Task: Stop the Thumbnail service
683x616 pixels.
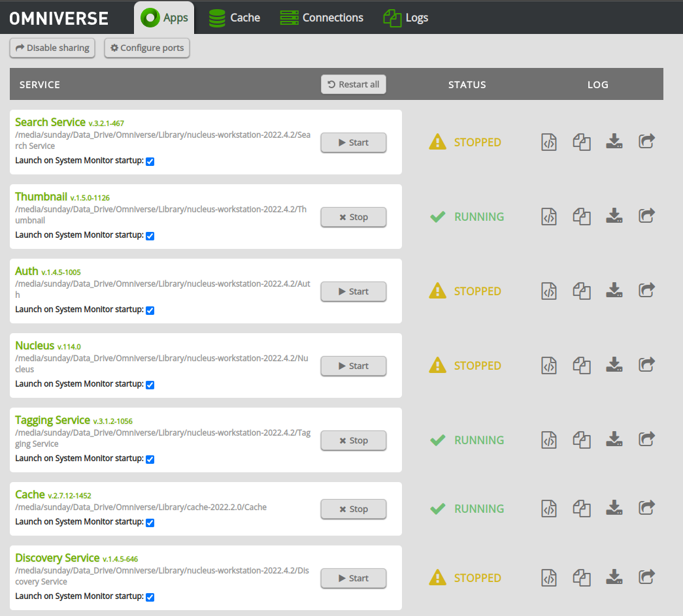Action: click(x=353, y=217)
